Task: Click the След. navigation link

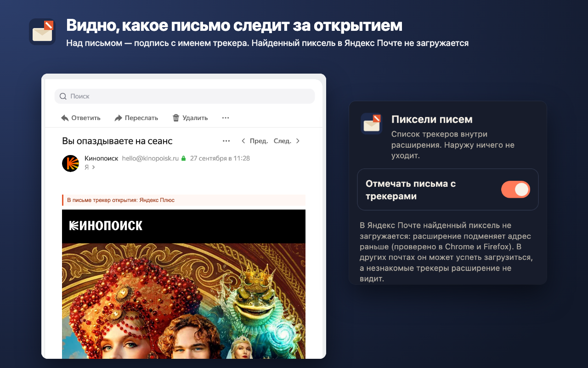Action: click(283, 141)
